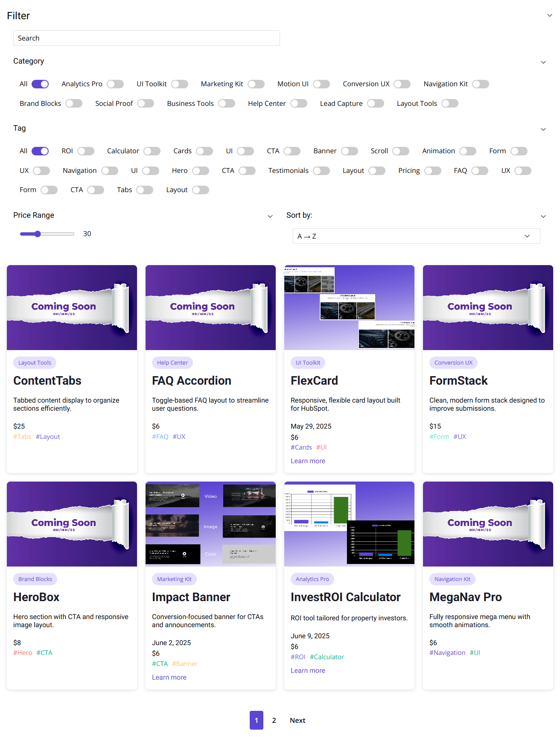
Task: Click the InvestROI Calculator chart thumbnail
Action: (x=349, y=524)
